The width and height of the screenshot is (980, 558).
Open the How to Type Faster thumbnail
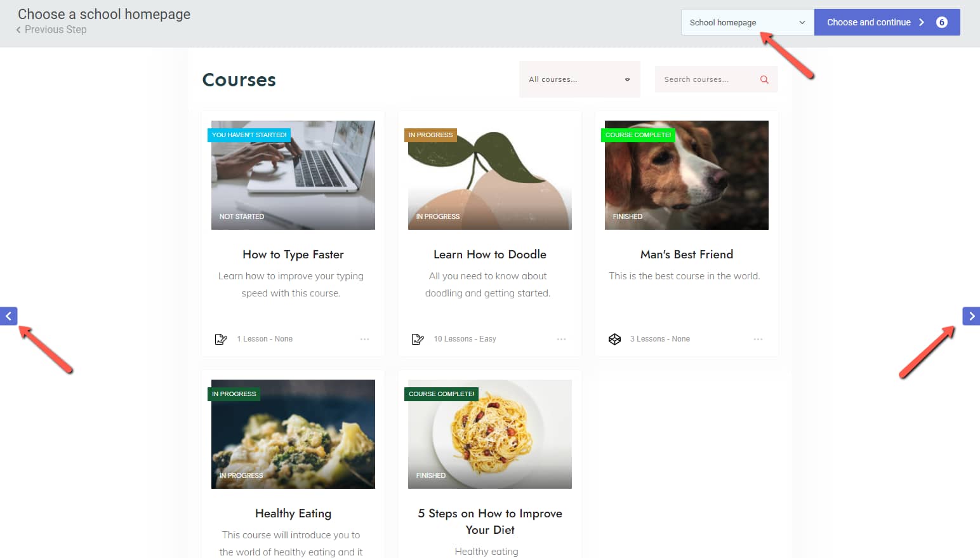pos(293,175)
